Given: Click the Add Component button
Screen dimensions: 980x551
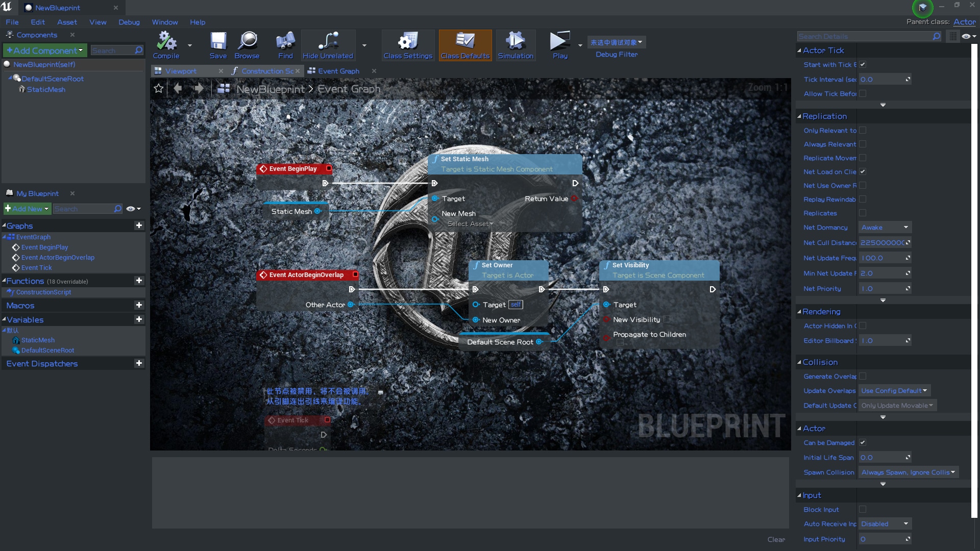Looking at the screenshot, I should [x=44, y=50].
